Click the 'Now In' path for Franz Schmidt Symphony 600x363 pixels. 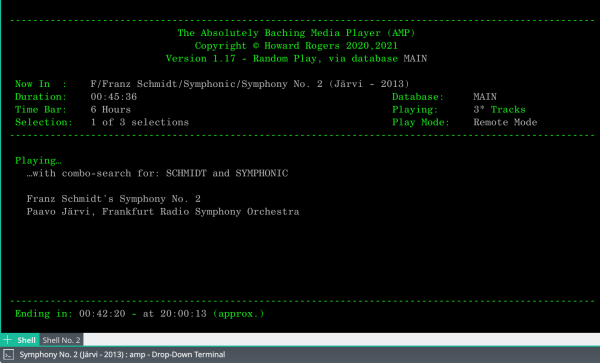[x=250, y=84]
